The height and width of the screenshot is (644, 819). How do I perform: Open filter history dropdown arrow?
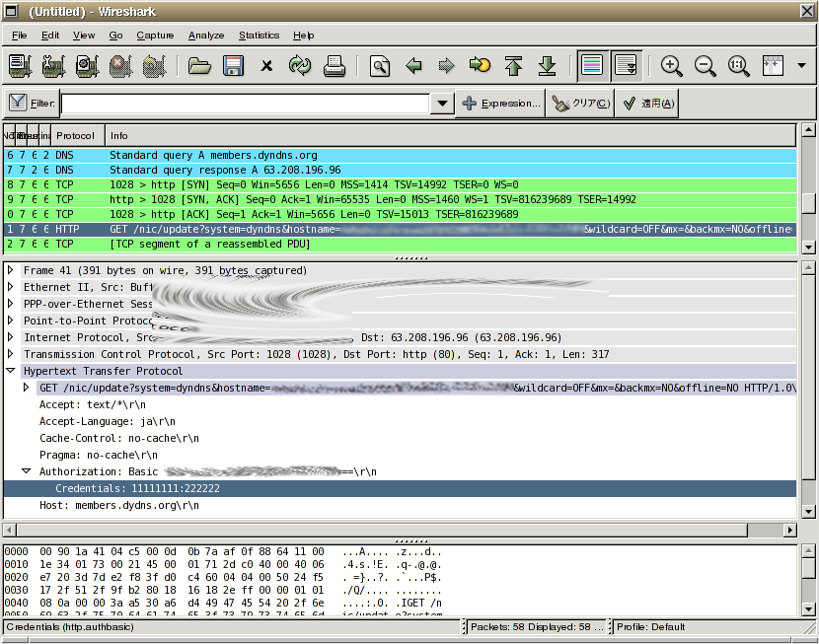click(x=442, y=104)
